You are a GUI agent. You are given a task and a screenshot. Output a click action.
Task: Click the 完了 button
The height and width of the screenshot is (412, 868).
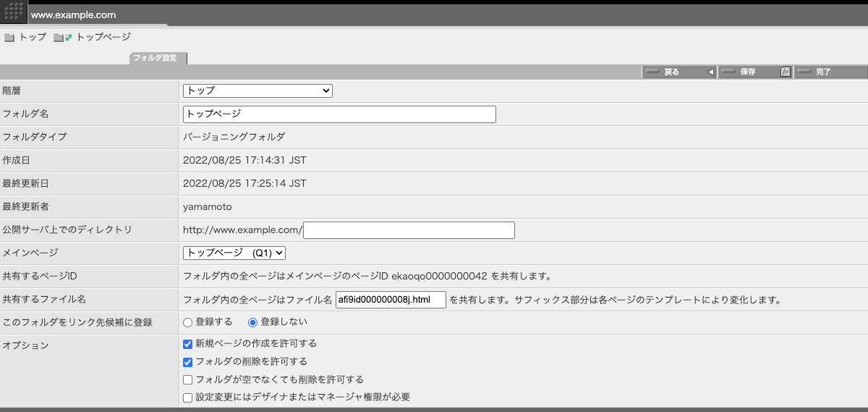[831, 72]
